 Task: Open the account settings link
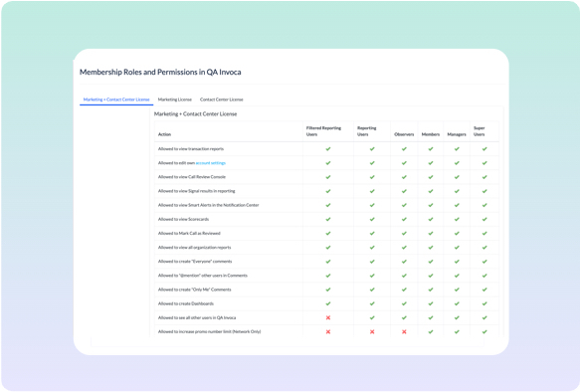[x=211, y=163]
